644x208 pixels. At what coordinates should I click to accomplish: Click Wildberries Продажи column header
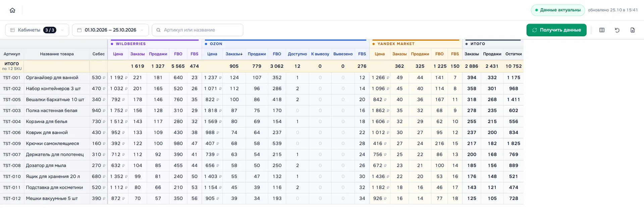click(158, 54)
